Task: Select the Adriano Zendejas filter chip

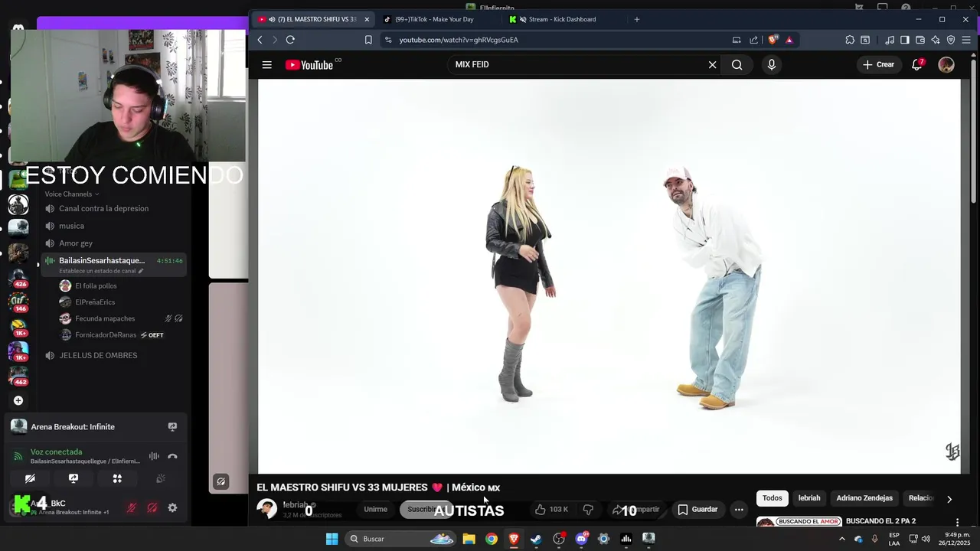Action: [x=864, y=498]
